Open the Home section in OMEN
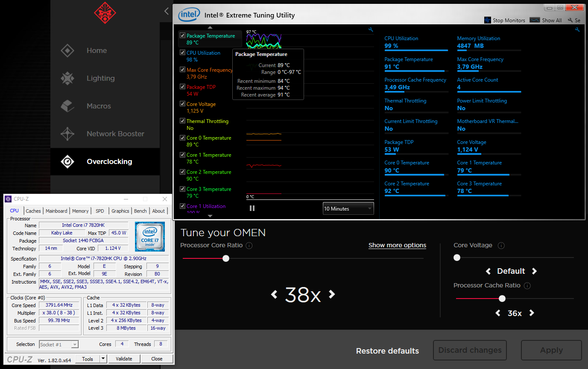The image size is (588, 369). (105, 50)
